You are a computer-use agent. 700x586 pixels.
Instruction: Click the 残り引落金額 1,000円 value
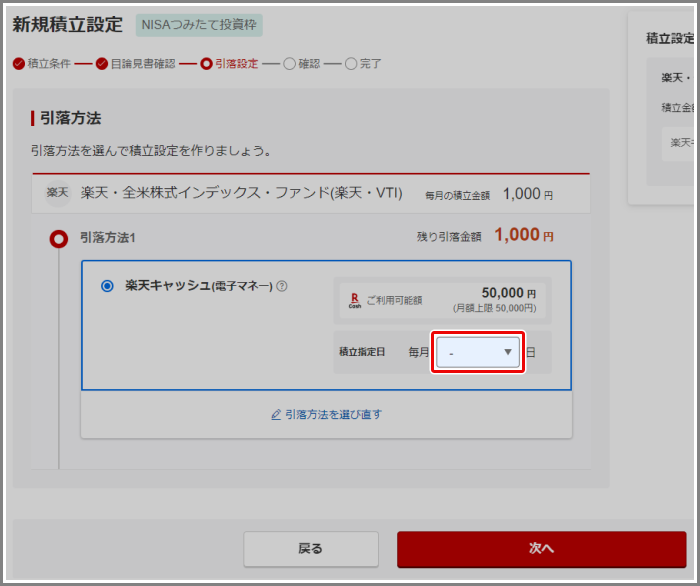tap(524, 235)
